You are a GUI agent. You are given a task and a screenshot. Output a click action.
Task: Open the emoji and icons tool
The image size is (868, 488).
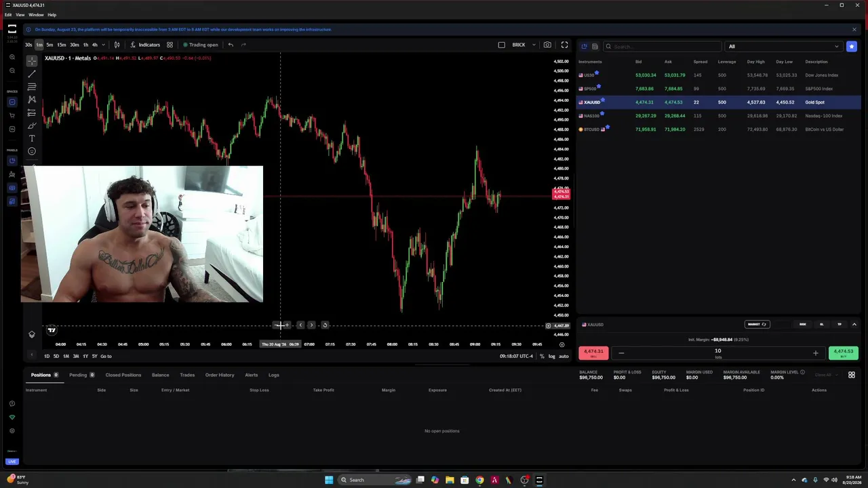point(32,151)
